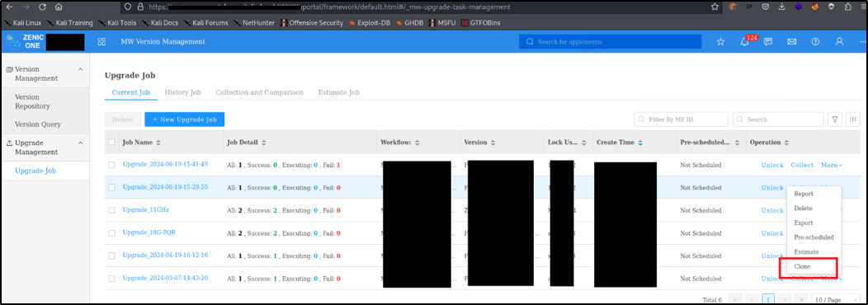Reload the page with the refresh icon
The width and height of the screenshot is (868, 305).
coord(43,7)
